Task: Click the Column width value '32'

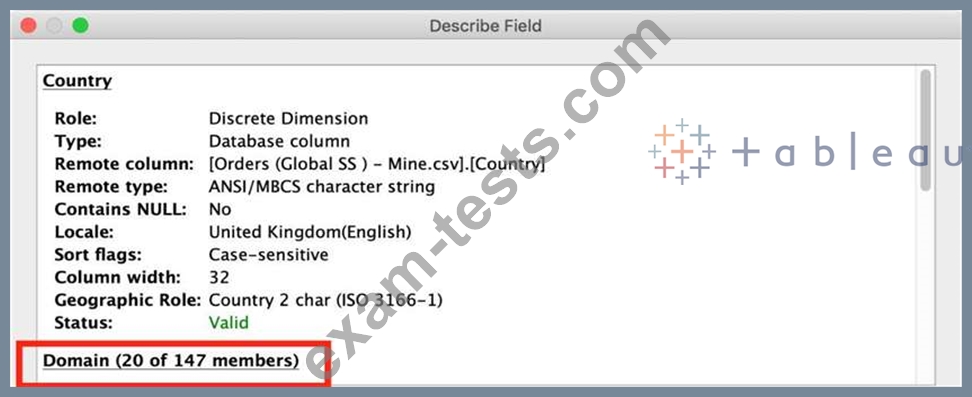Action: point(219,277)
